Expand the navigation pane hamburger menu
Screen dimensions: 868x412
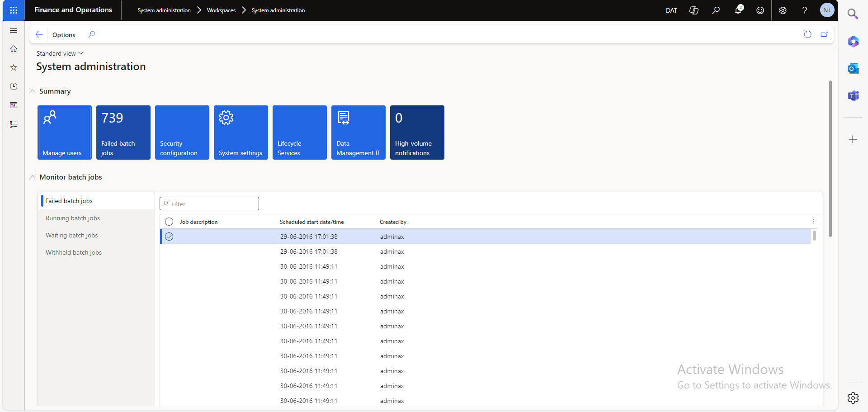(14, 30)
